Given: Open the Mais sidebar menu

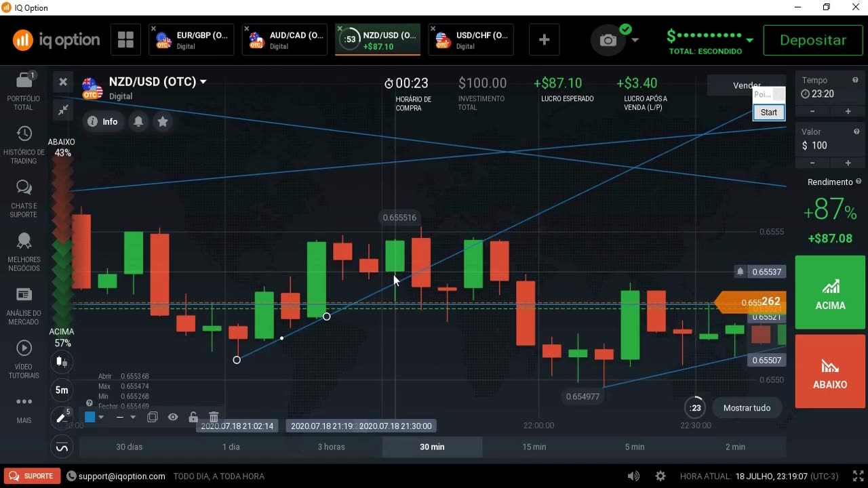Looking at the screenshot, I should [24, 409].
